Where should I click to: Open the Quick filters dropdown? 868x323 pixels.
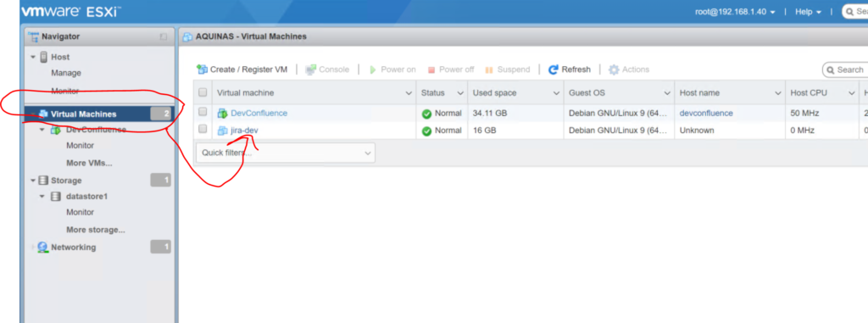click(x=285, y=153)
